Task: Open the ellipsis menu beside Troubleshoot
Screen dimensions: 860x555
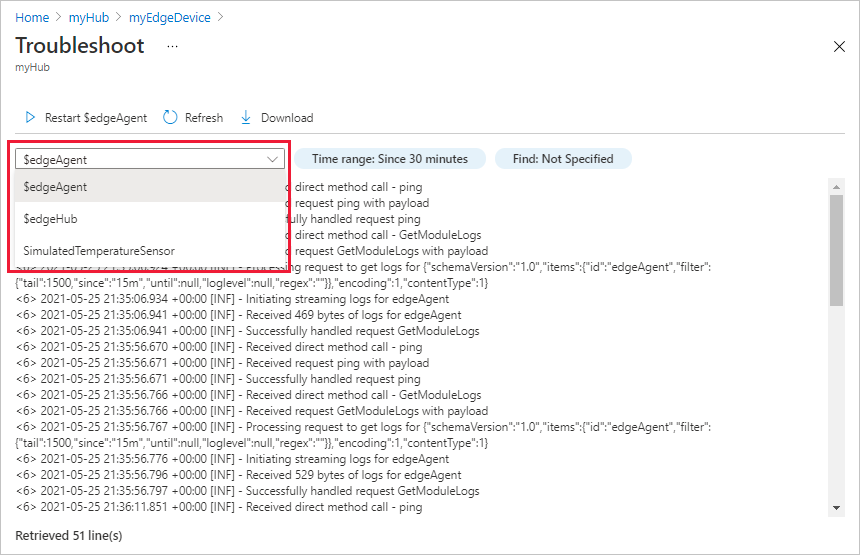Action: pyautogui.click(x=172, y=47)
